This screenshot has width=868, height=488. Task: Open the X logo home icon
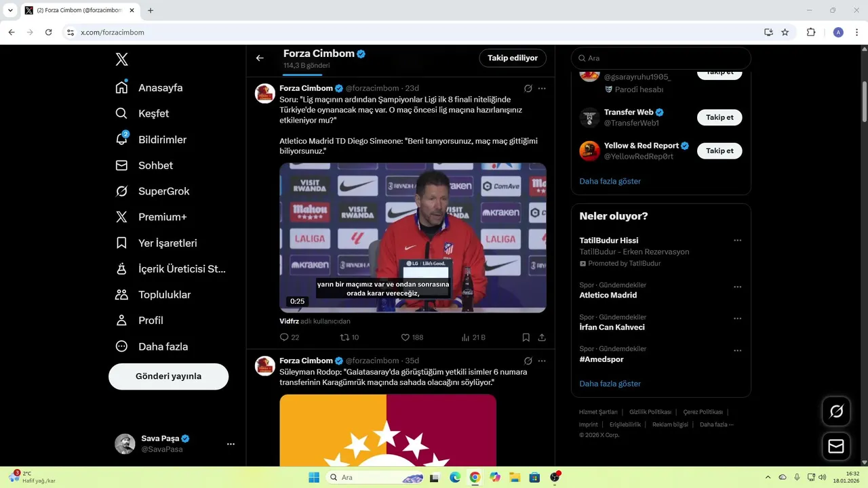[x=121, y=60]
